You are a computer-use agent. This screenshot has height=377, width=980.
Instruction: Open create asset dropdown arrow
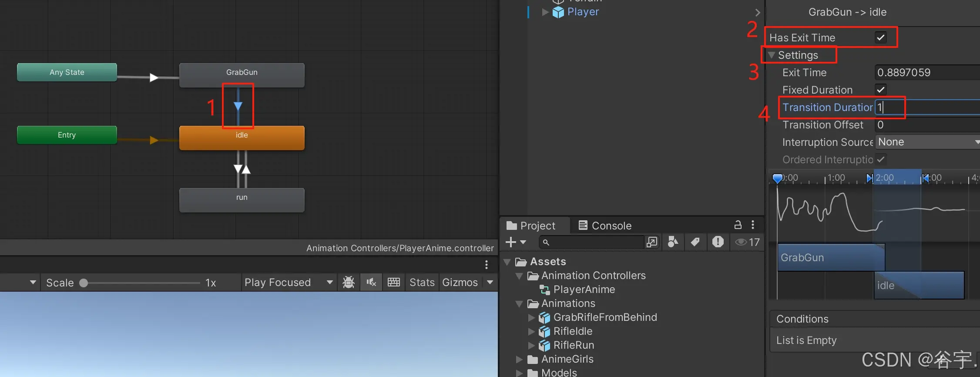click(523, 242)
